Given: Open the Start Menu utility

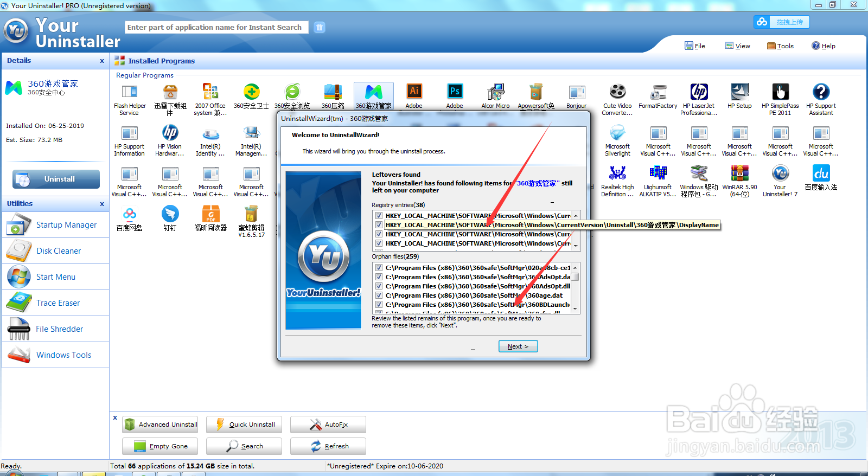Looking at the screenshot, I should 56,277.
